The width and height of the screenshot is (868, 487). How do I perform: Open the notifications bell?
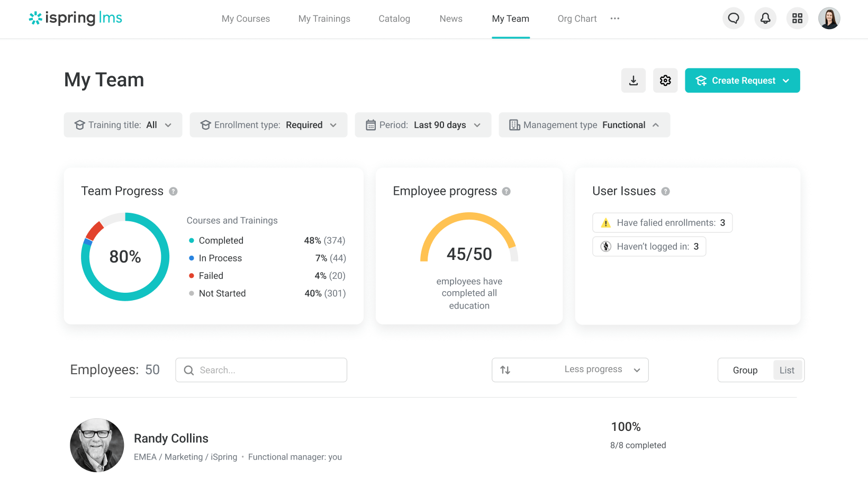coord(765,19)
